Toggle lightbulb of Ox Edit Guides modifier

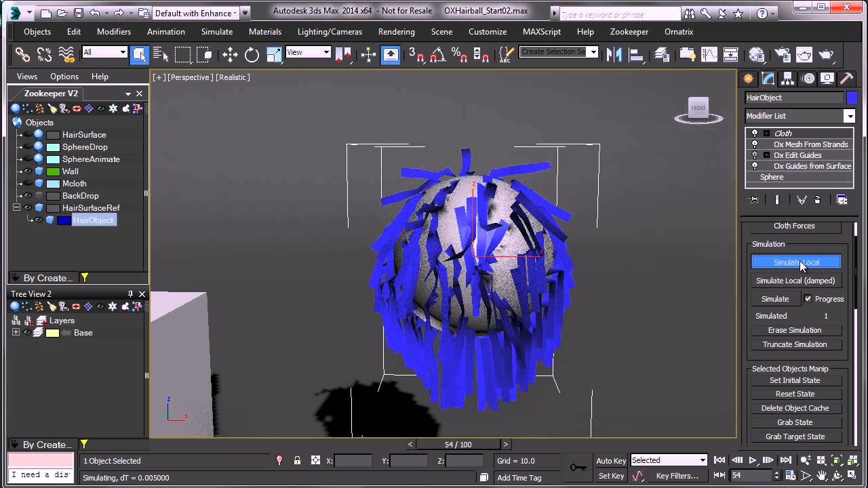pos(755,155)
